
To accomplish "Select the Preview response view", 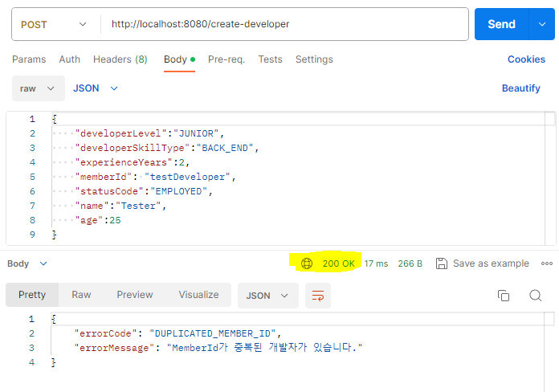I will point(135,295).
